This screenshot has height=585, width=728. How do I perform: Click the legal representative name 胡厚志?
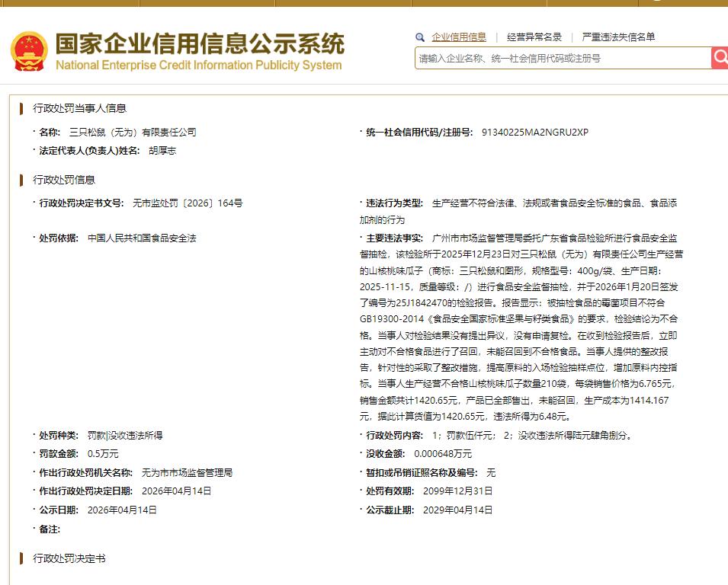(x=162, y=150)
